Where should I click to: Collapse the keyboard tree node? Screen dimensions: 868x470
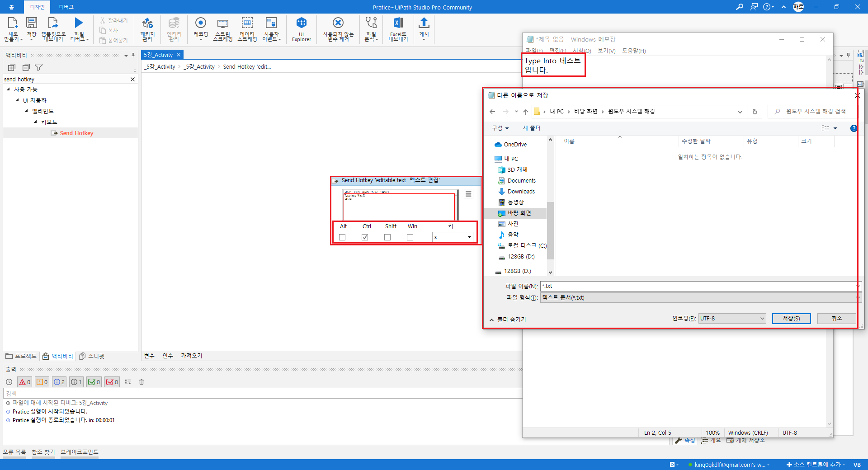(35, 122)
